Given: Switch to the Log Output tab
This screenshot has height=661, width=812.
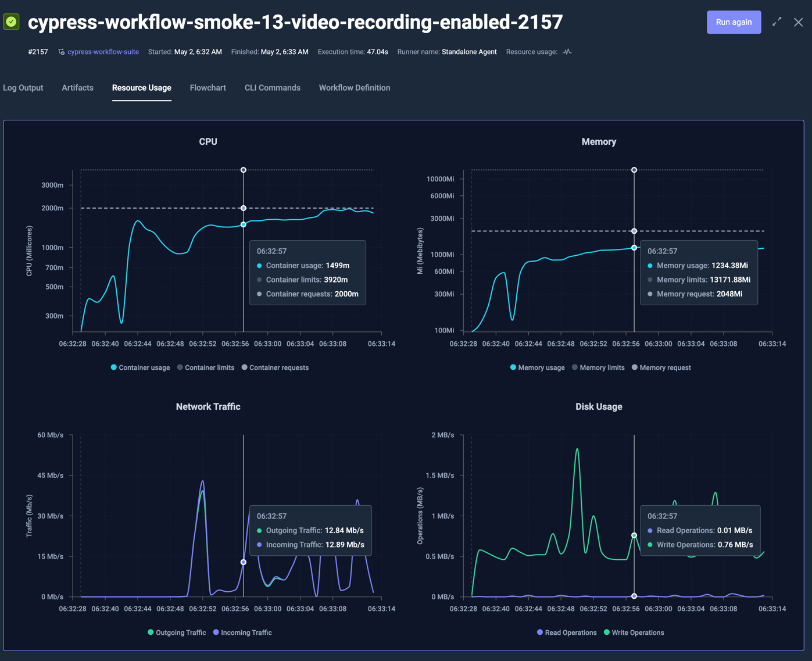Looking at the screenshot, I should (23, 88).
